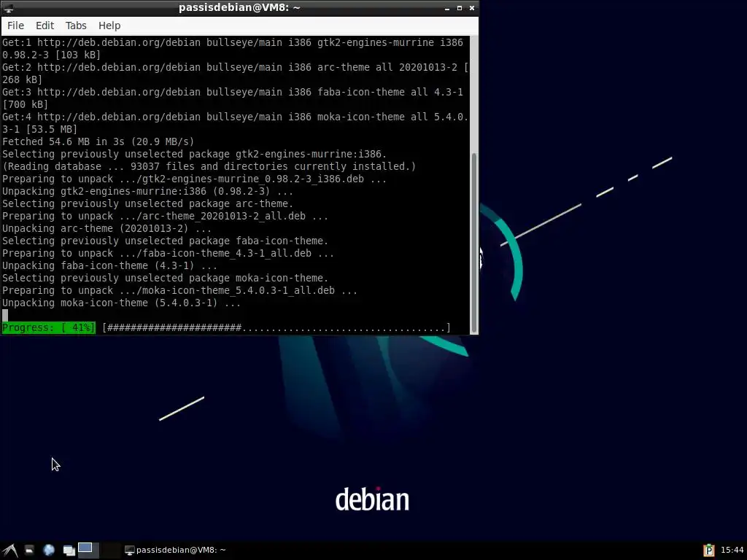Open the Edit menu
747x560 pixels.
point(44,26)
